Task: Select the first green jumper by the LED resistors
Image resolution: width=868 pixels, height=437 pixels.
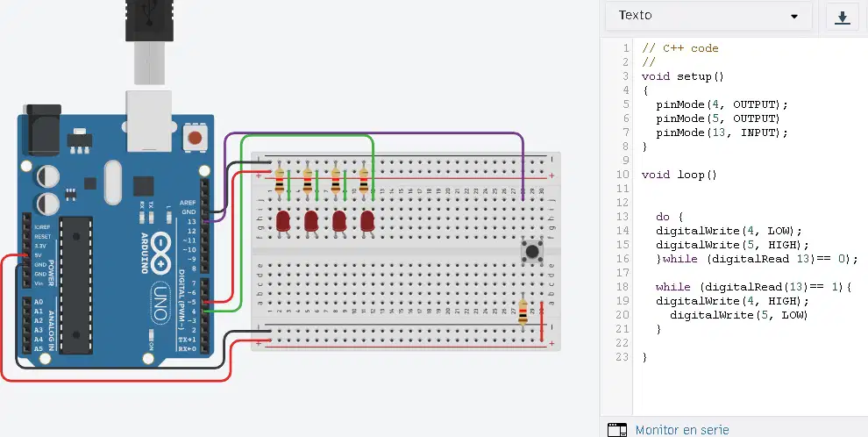Action: pos(288,185)
